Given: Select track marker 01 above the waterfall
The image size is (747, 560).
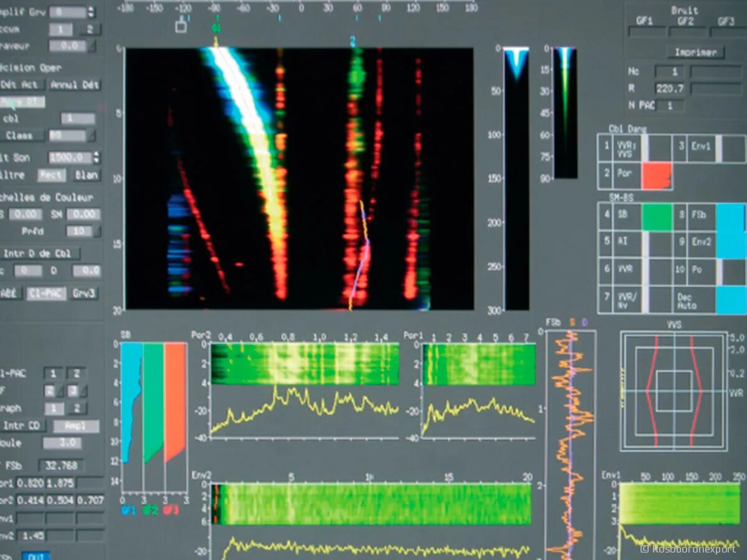Looking at the screenshot, I should click(216, 29).
